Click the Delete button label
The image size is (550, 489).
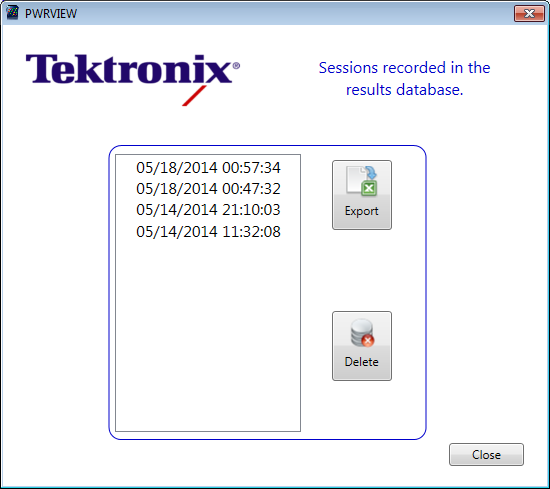pos(362,362)
